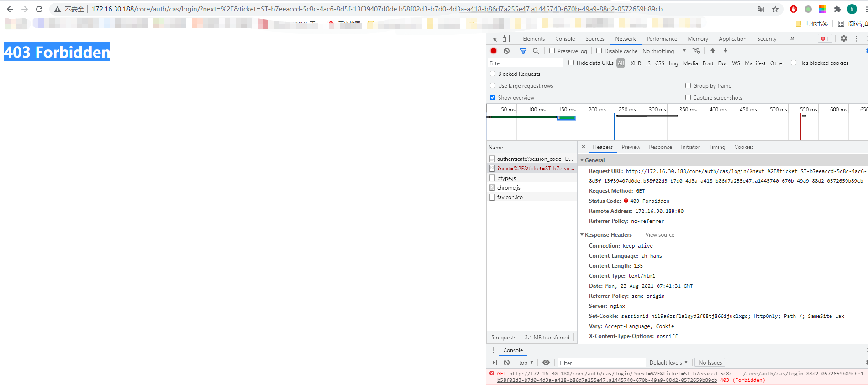868x386 pixels.
Task: Click the network Filter text field
Action: (525, 63)
